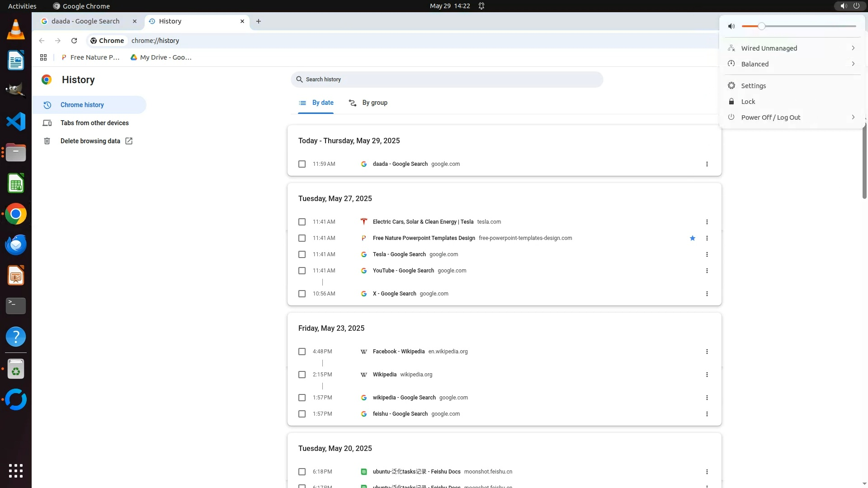Image resolution: width=868 pixels, height=488 pixels.
Task: Open Delete browsing data link
Action: tap(90, 141)
